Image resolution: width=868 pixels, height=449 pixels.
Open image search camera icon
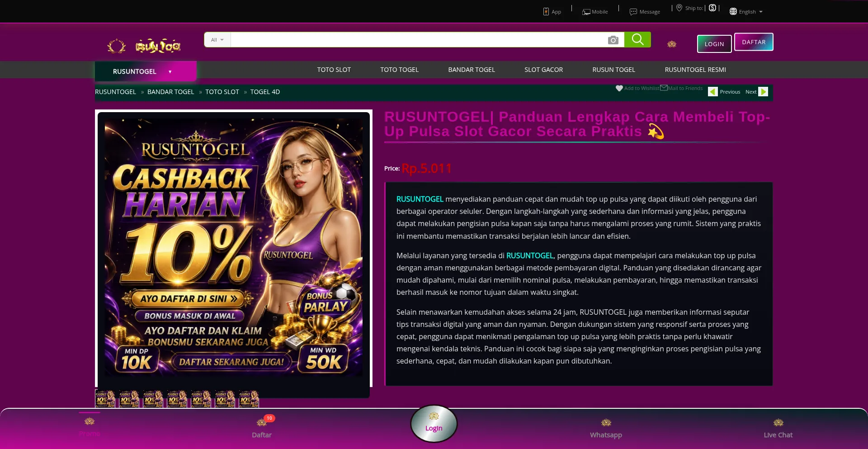[x=613, y=40]
